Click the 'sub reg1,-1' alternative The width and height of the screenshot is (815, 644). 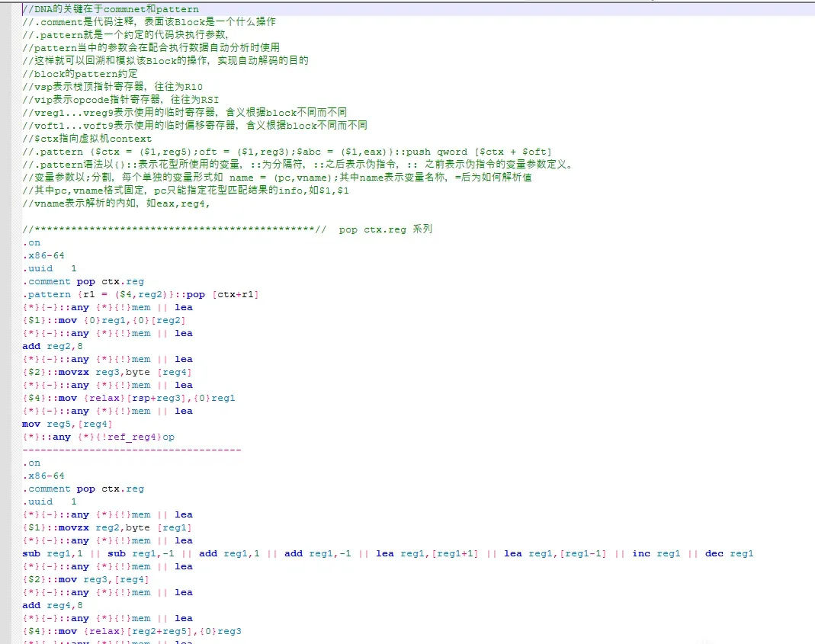[x=141, y=553]
